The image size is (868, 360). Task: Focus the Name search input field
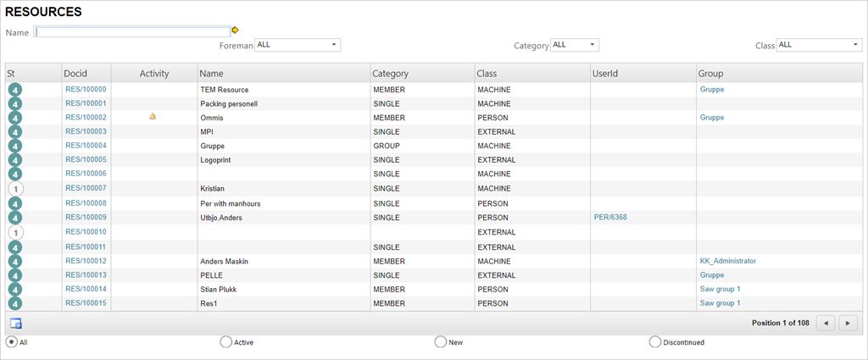coord(132,32)
